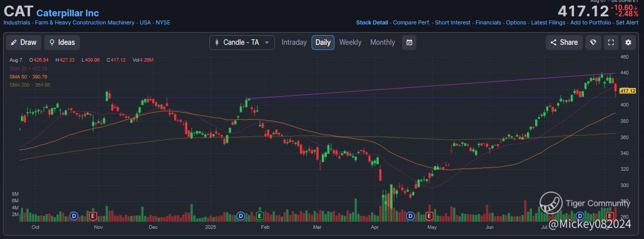Open the Short Interest link

tap(453, 23)
